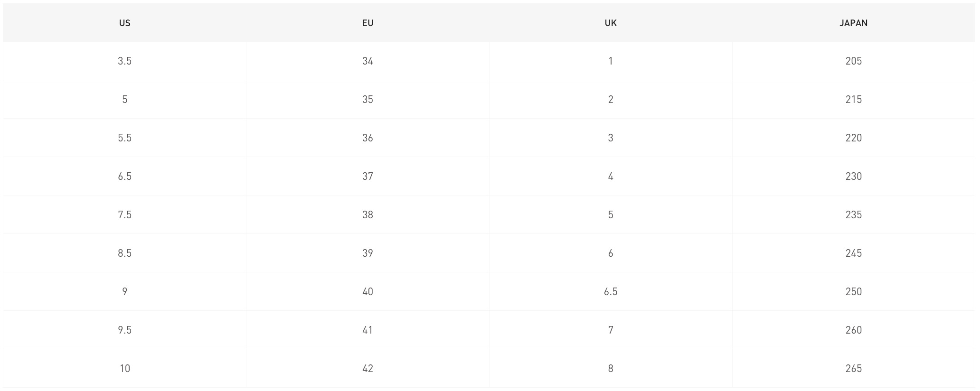
Task: Select US size 7.5 cell
Action: pos(125,215)
